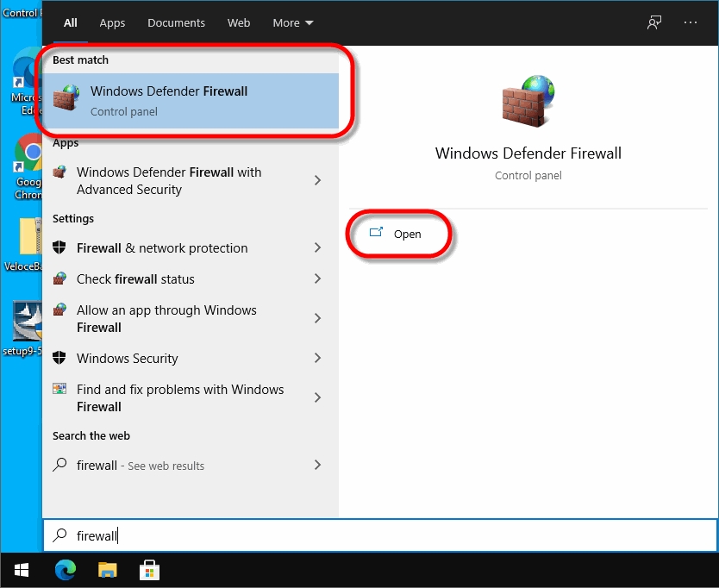
Task: Open File Explorer from the taskbar
Action: [x=107, y=570]
